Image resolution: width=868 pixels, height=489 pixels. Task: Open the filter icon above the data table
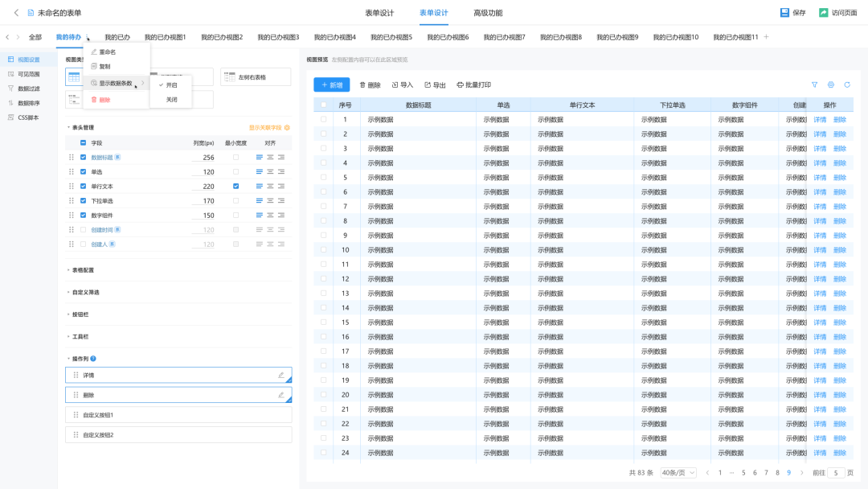point(814,84)
